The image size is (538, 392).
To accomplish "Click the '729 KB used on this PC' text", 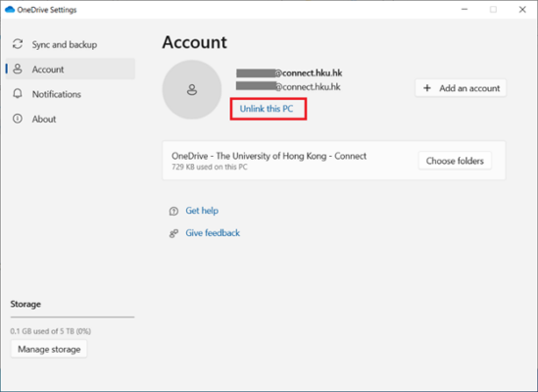I will pos(210,168).
